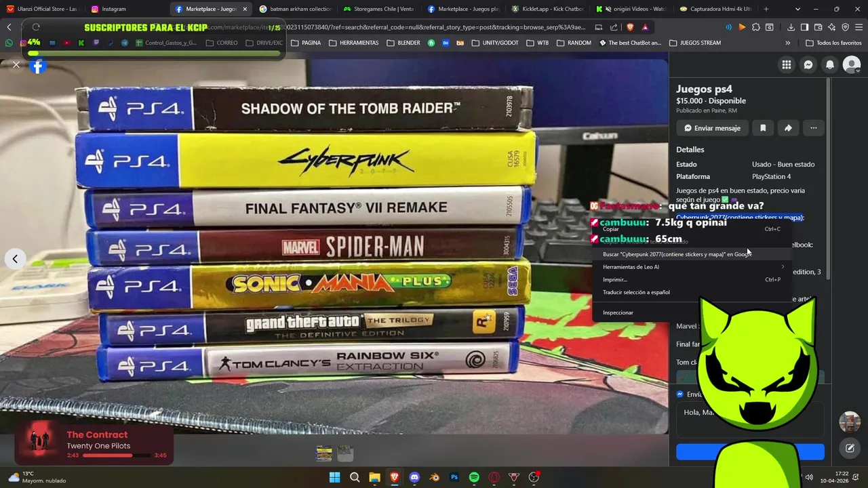Open File Explorer from taskbar
Viewport: 868px width, 488px height.
click(374, 477)
